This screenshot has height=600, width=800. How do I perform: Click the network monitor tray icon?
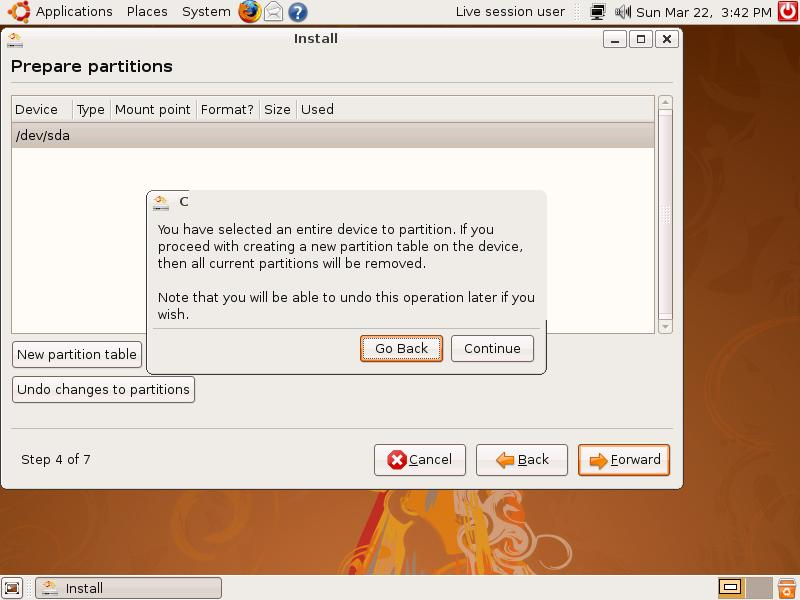pyautogui.click(x=597, y=12)
